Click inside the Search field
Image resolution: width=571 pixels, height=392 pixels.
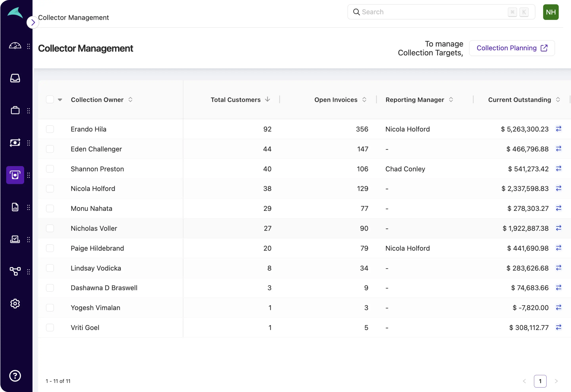pyautogui.click(x=441, y=12)
